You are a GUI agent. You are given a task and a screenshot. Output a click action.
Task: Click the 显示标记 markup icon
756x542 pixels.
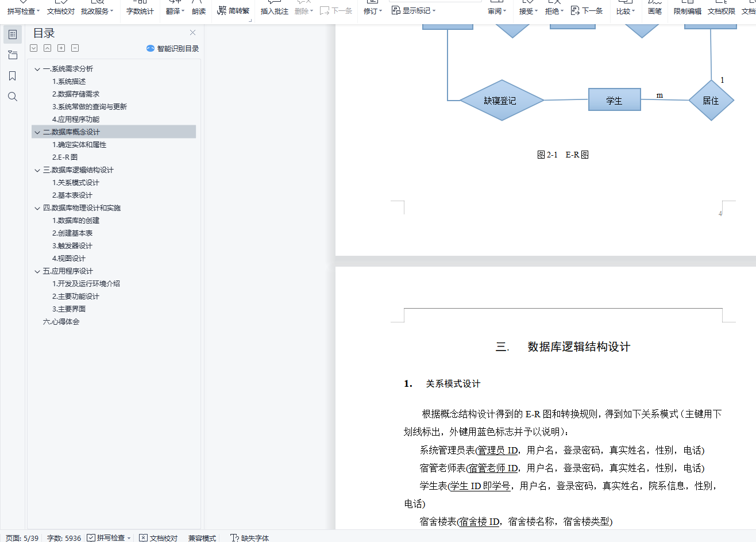point(396,10)
